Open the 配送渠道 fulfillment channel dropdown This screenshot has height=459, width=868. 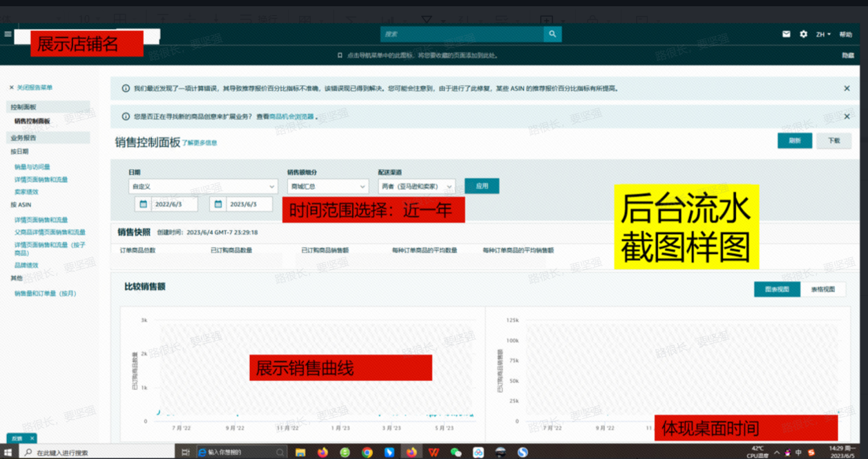coord(415,186)
